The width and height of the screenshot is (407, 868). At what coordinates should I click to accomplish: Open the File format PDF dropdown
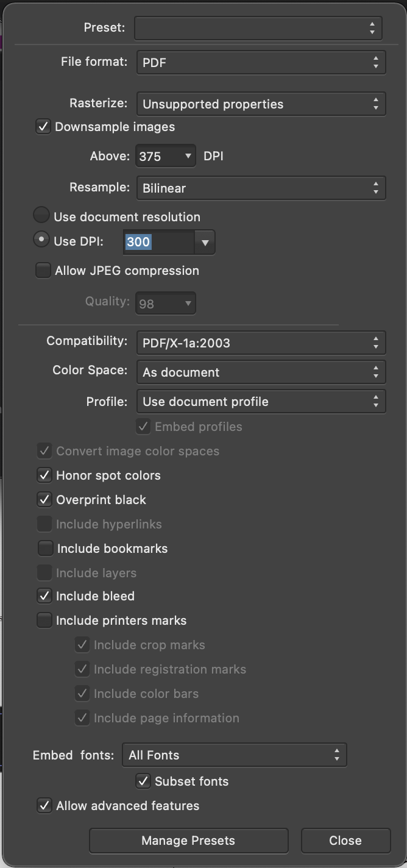click(261, 62)
